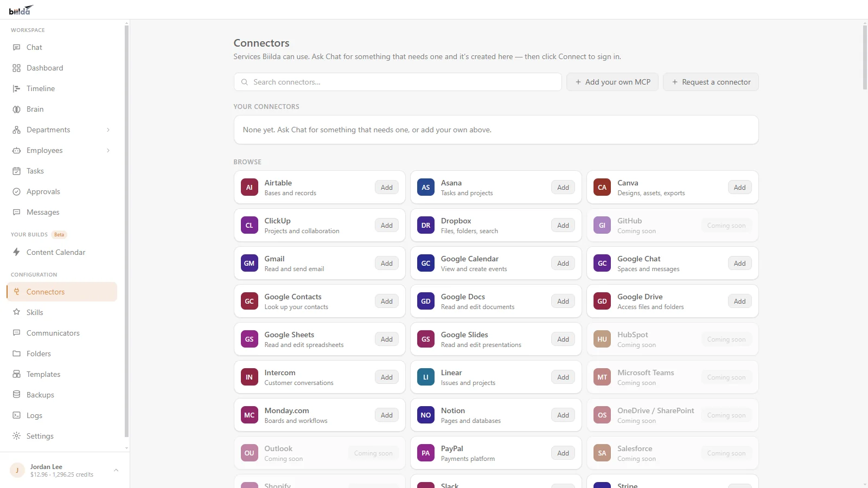Go to Connectors in the sidebar
The width and height of the screenshot is (868, 488).
[62, 292]
